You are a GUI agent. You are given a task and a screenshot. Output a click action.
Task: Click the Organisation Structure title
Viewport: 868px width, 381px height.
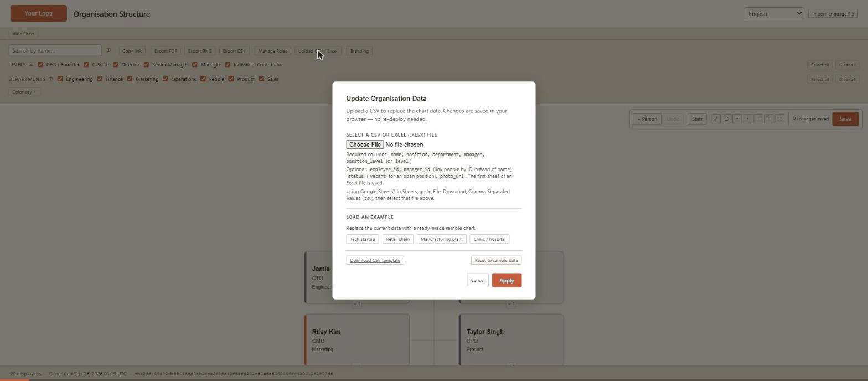pyautogui.click(x=111, y=14)
